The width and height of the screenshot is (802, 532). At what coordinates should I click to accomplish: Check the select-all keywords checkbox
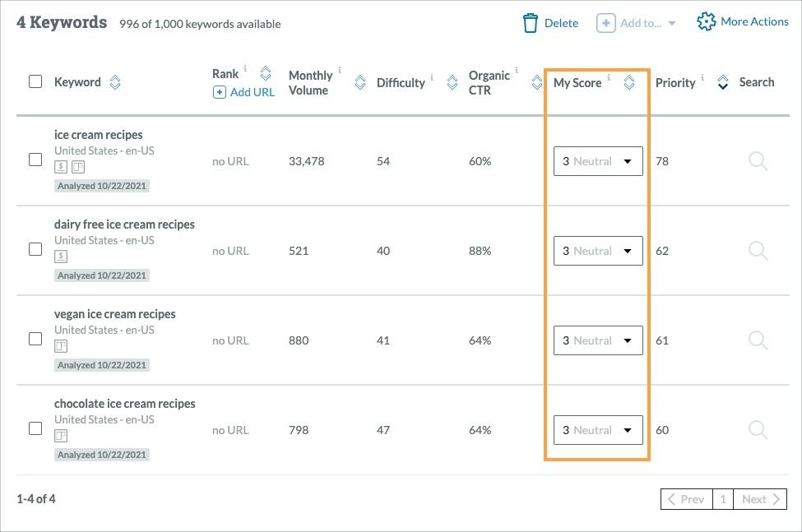35,81
